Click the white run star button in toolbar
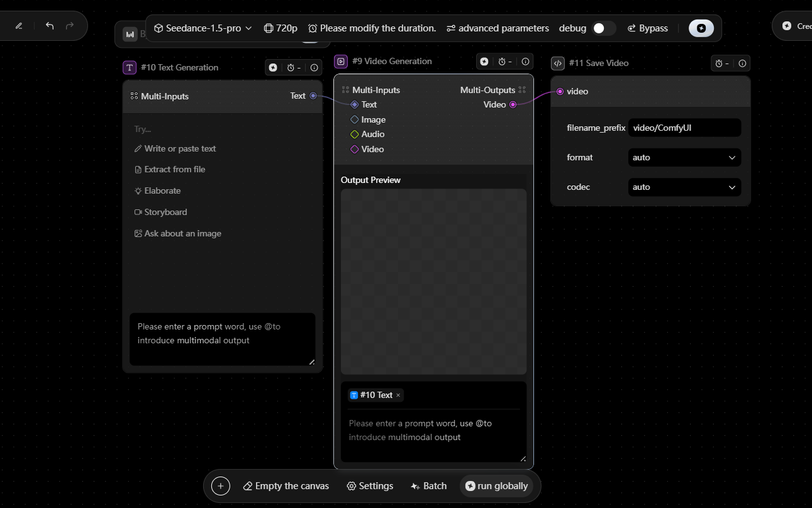This screenshot has height=508, width=812. click(701, 28)
